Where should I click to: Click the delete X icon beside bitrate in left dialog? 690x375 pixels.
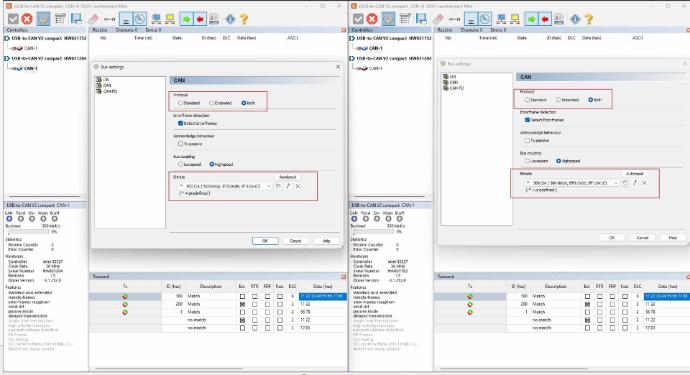click(298, 186)
